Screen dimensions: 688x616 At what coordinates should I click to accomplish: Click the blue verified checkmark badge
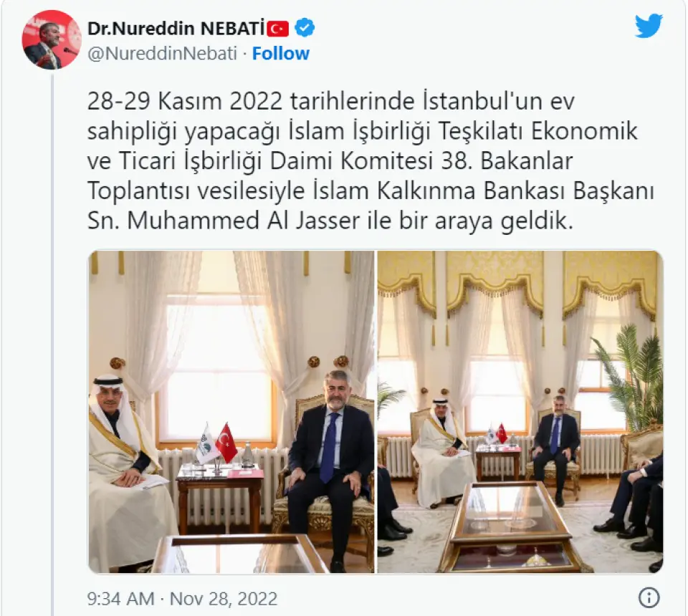(304, 28)
